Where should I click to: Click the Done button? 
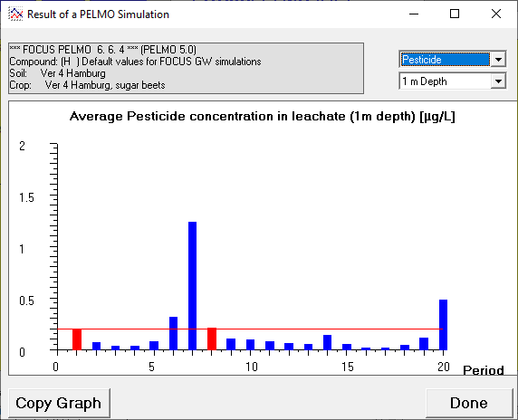[x=469, y=403]
